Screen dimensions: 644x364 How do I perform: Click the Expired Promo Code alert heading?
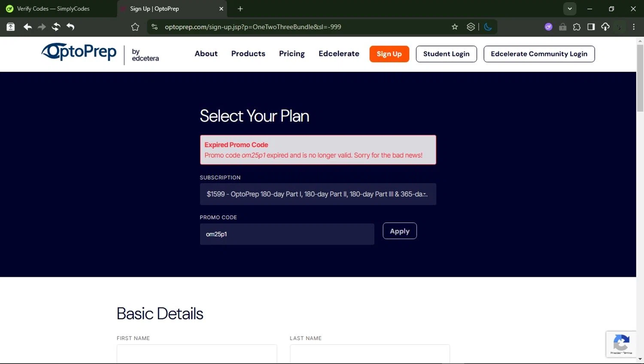point(236,145)
